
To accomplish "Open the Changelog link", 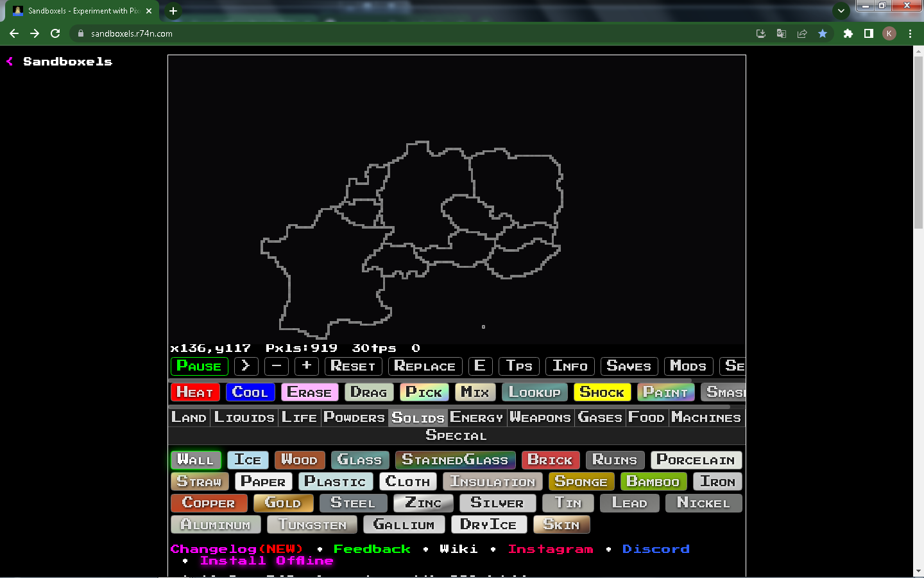I will coord(237,549).
